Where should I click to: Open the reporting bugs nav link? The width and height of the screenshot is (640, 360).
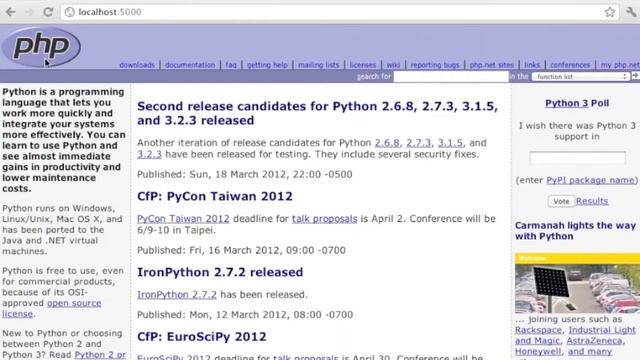click(x=435, y=65)
